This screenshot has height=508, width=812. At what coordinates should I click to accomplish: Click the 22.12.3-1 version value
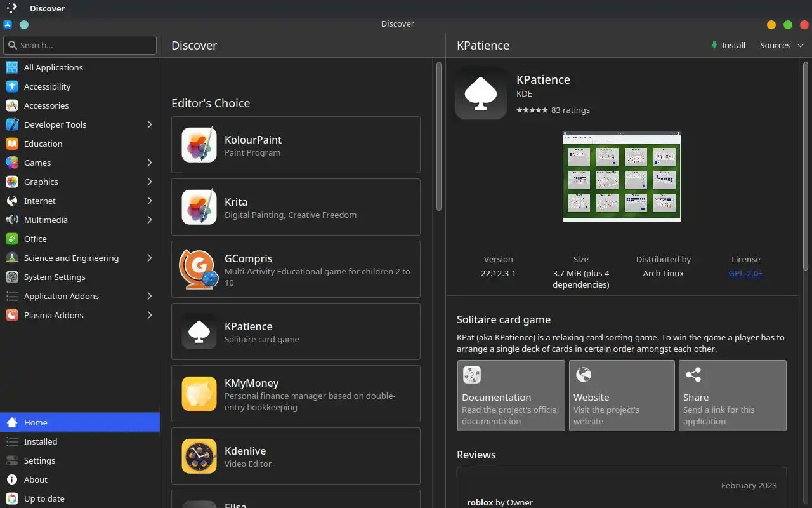point(498,273)
